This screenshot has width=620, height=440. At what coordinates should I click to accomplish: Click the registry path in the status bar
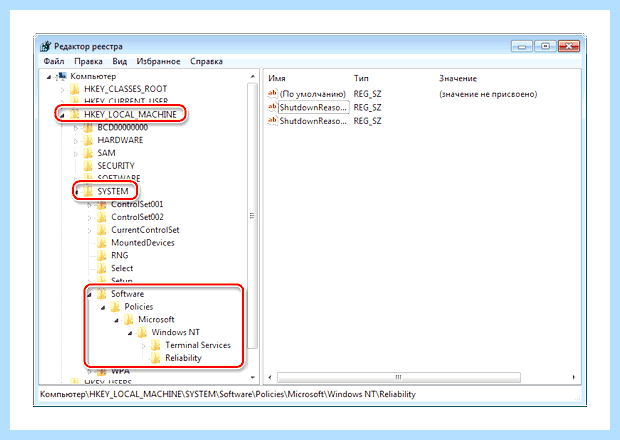click(x=228, y=394)
